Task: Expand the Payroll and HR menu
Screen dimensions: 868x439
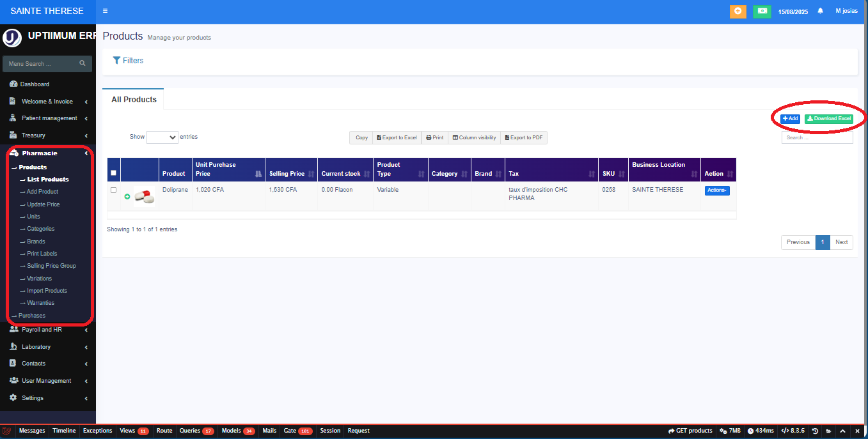Action: coord(48,330)
